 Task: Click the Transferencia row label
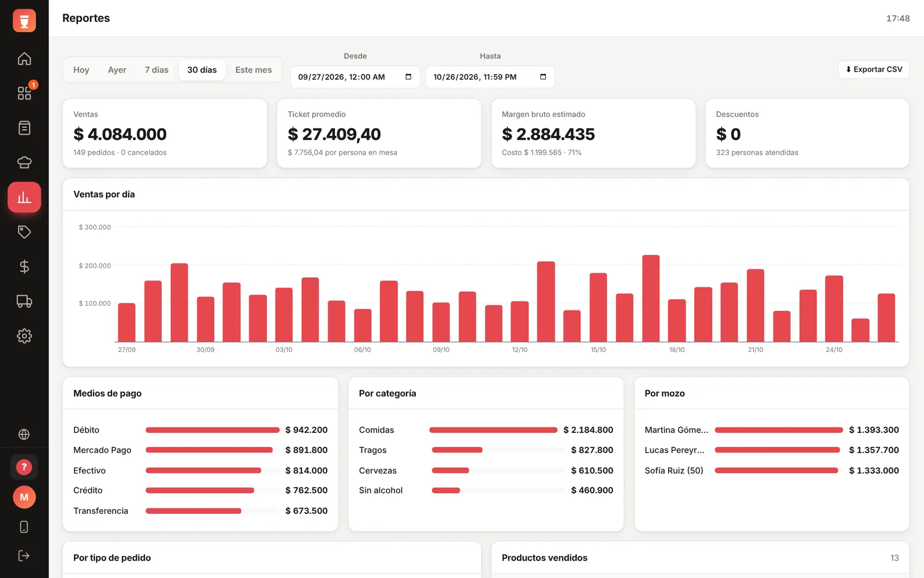[100, 511]
